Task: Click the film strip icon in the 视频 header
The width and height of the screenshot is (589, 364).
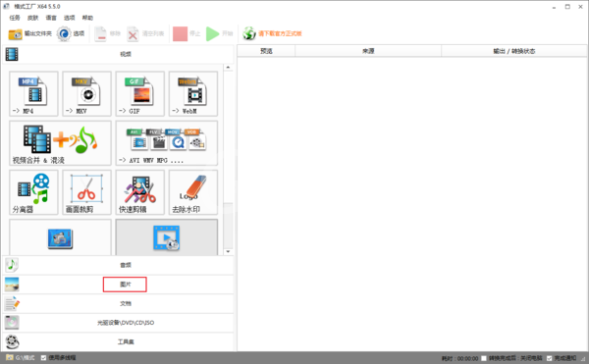Action: pyautogui.click(x=12, y=54)
